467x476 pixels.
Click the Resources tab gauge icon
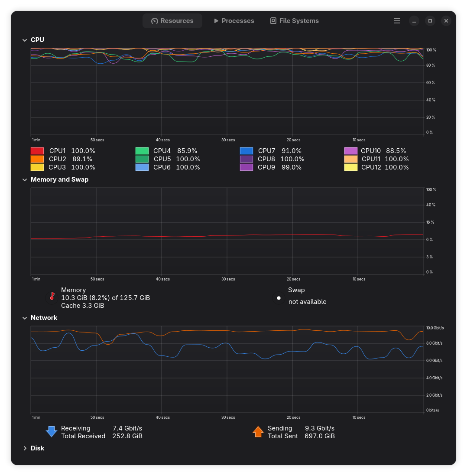coord(155,21)
